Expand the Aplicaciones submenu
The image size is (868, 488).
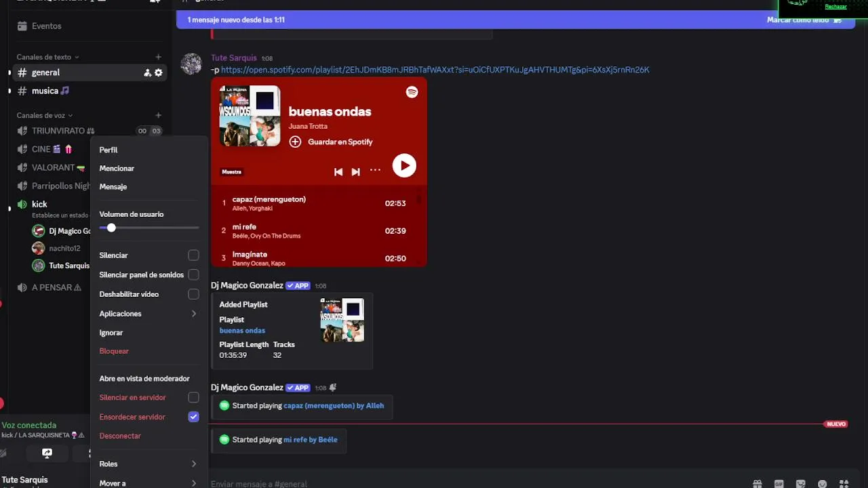(x=149, y=314)
